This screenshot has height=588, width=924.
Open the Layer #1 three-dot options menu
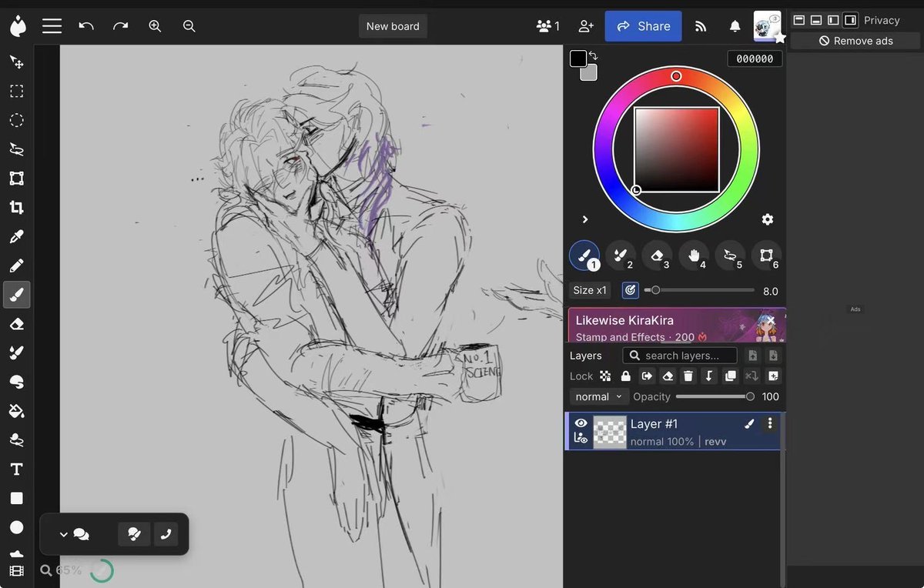point(769,423)
